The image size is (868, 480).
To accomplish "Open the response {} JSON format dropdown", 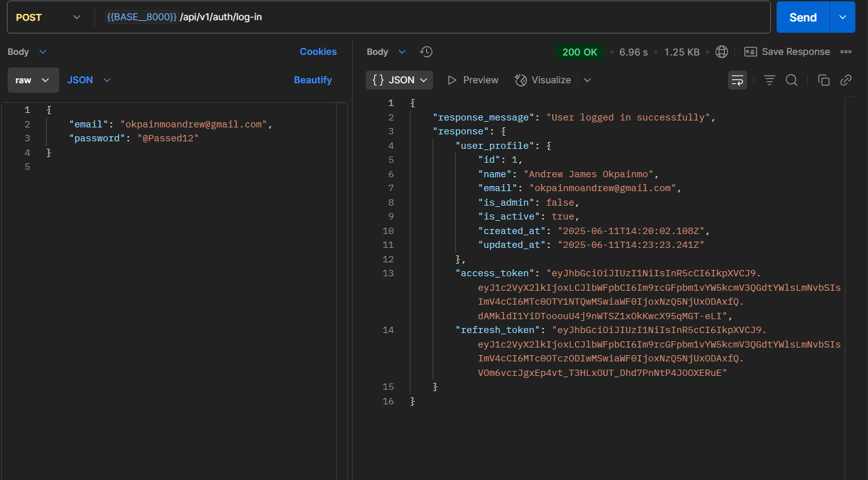I will [x=400, y=80].
